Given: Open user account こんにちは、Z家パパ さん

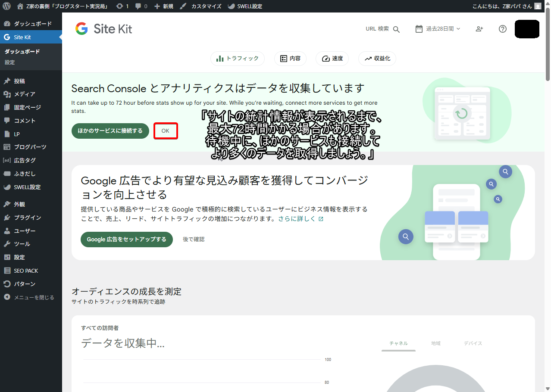Looking at the screenshot, I should (x=507, y=6).
